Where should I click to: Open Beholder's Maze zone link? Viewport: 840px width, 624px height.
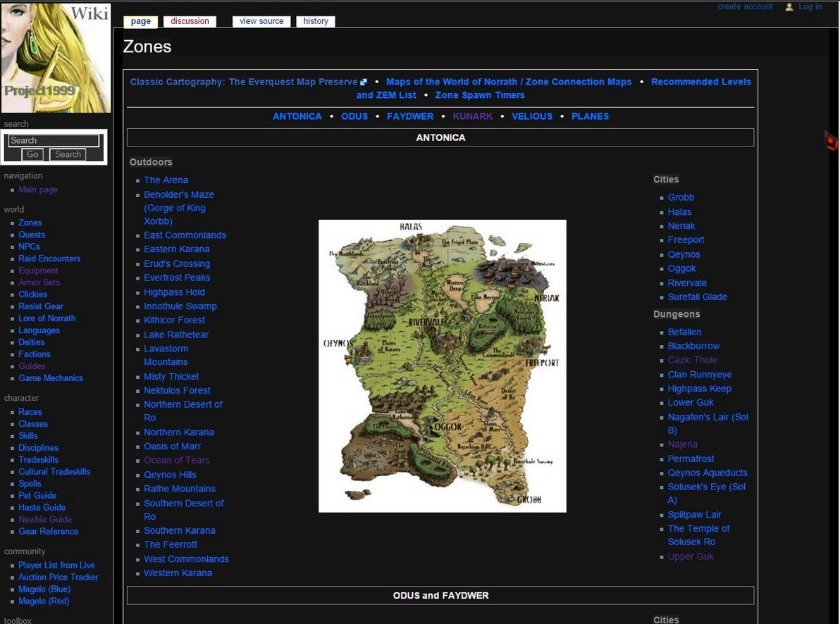coord(179,208)
